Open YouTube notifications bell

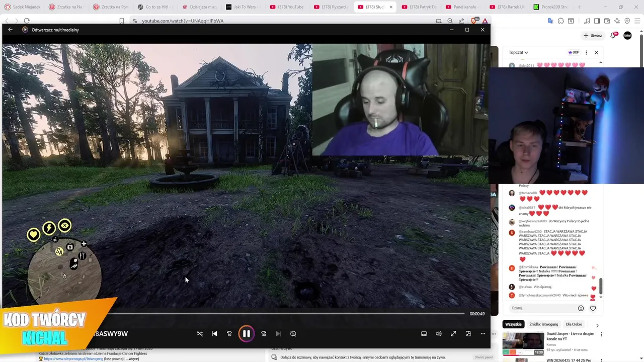[x=613, y=36]
